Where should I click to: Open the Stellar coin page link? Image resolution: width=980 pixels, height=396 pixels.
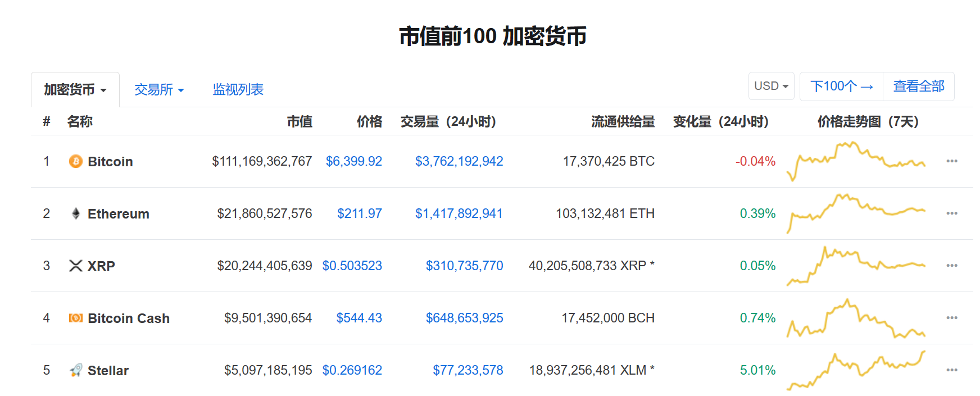click(x=108, y=371)
